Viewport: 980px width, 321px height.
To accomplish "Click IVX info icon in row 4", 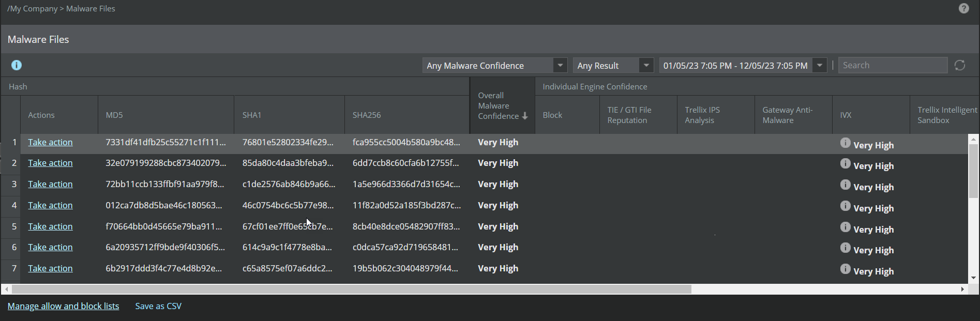I will (845, 206).
